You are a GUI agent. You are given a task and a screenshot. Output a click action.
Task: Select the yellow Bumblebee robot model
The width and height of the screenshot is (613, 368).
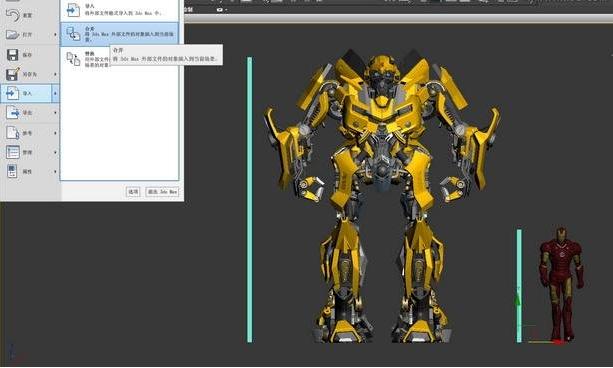(x=382, y=196)
